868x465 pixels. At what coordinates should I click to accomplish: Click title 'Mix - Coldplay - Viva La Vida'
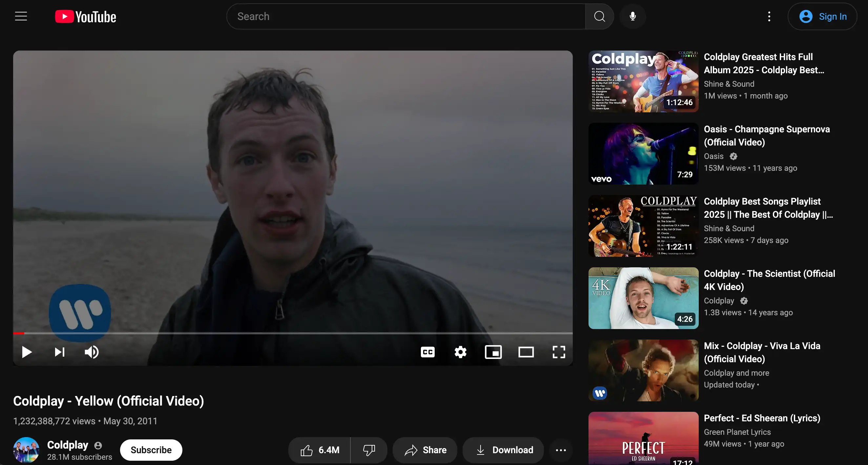(762, 352)
